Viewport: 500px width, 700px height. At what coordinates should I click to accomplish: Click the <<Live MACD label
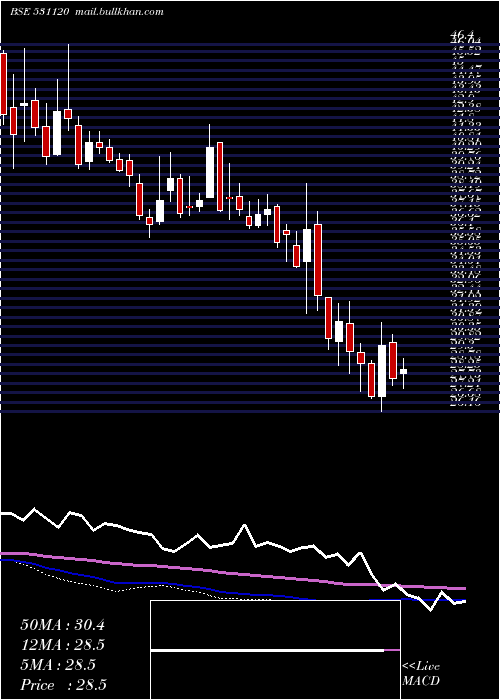(421, 674)
